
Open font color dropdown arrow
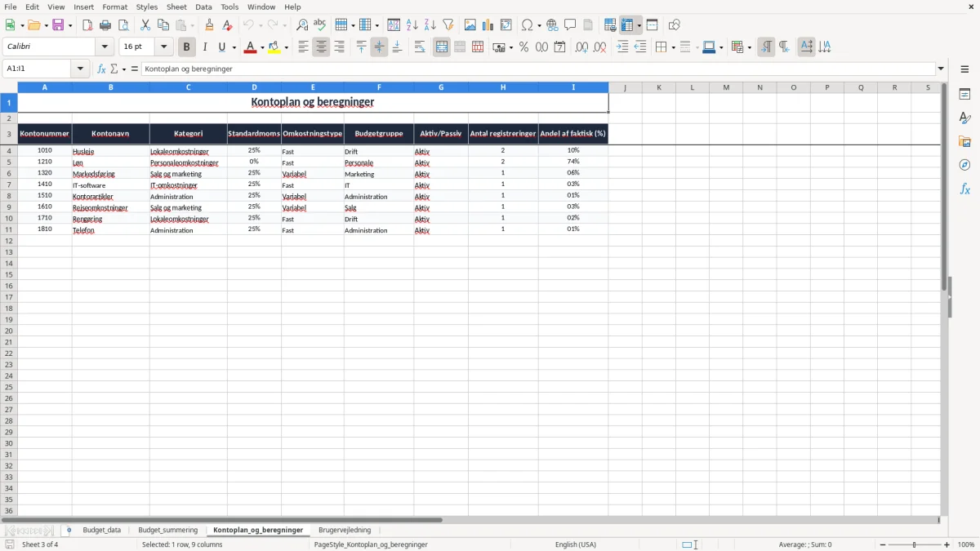[x=261, y=47]
